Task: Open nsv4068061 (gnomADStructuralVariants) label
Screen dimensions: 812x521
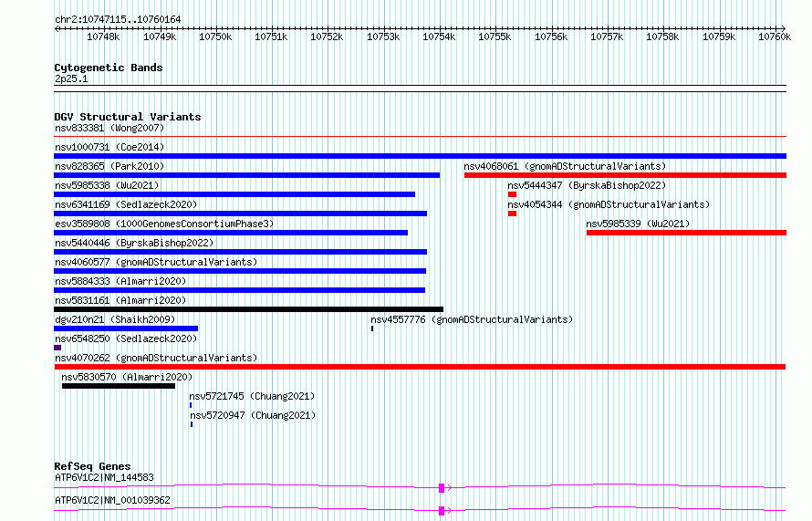Action: click(565, 166)
